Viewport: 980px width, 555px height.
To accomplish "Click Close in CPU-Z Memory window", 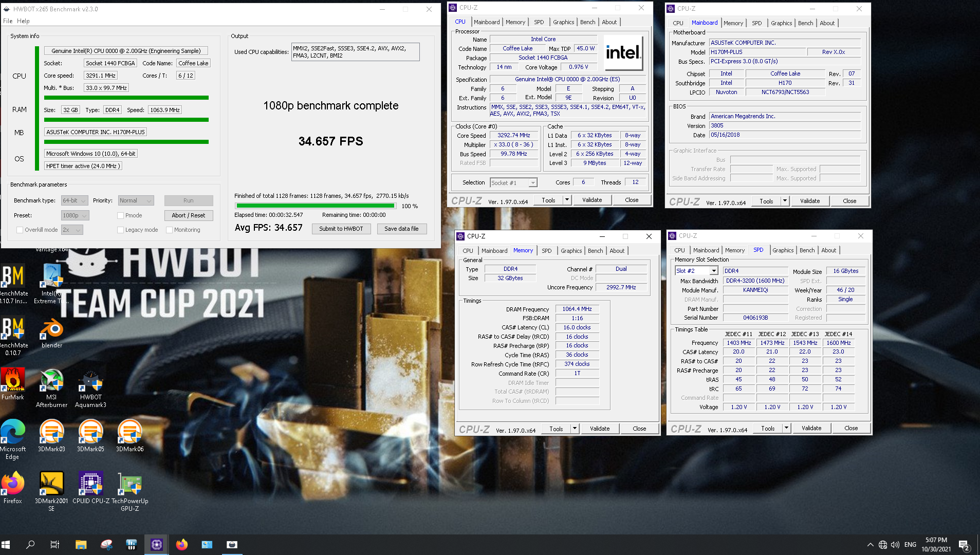I will point(639,429).
